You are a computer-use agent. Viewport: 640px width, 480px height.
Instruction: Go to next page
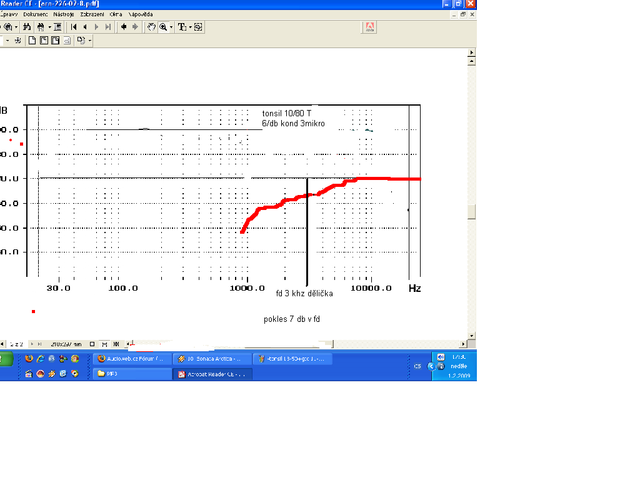coord(96,27)
